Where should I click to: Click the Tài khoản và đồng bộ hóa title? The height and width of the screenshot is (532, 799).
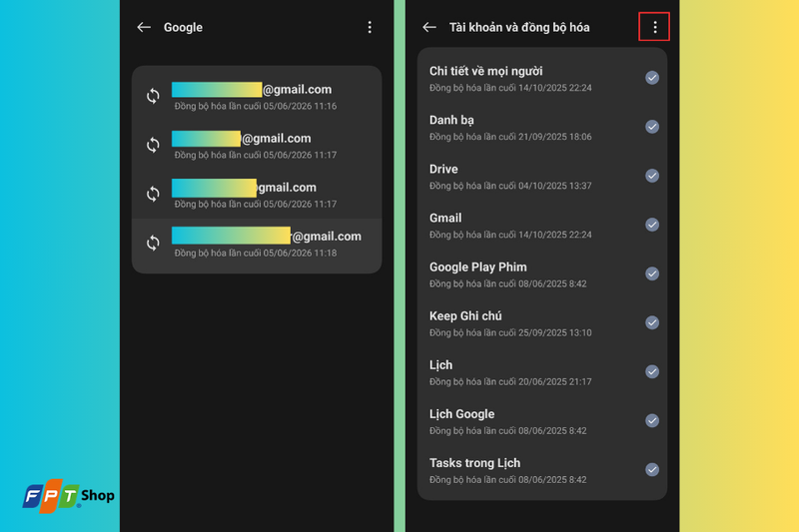pos(519,28)
